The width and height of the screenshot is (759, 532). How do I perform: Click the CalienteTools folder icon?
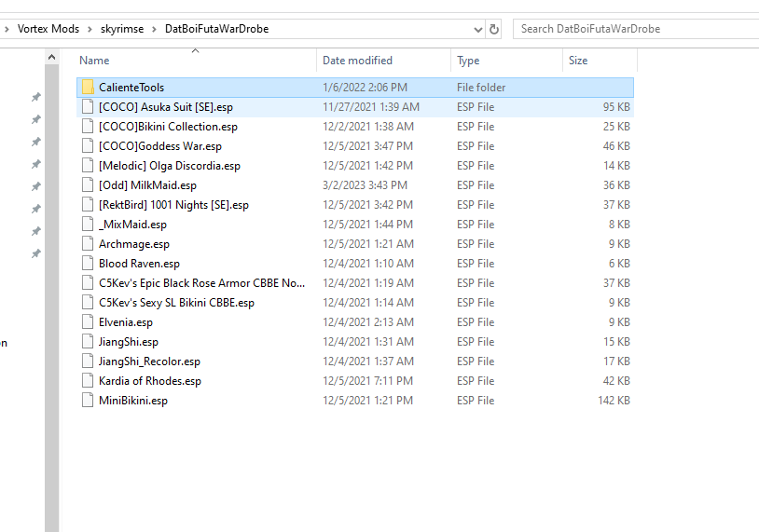88,88
